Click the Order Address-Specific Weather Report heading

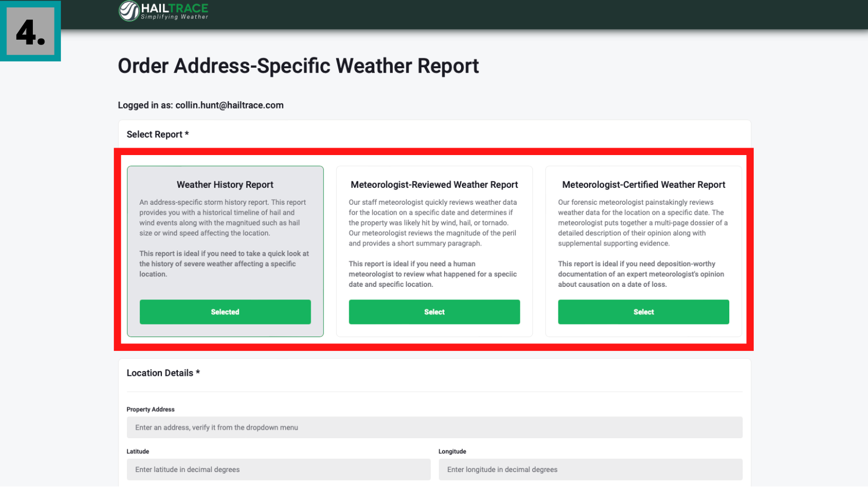pos(299,66)
